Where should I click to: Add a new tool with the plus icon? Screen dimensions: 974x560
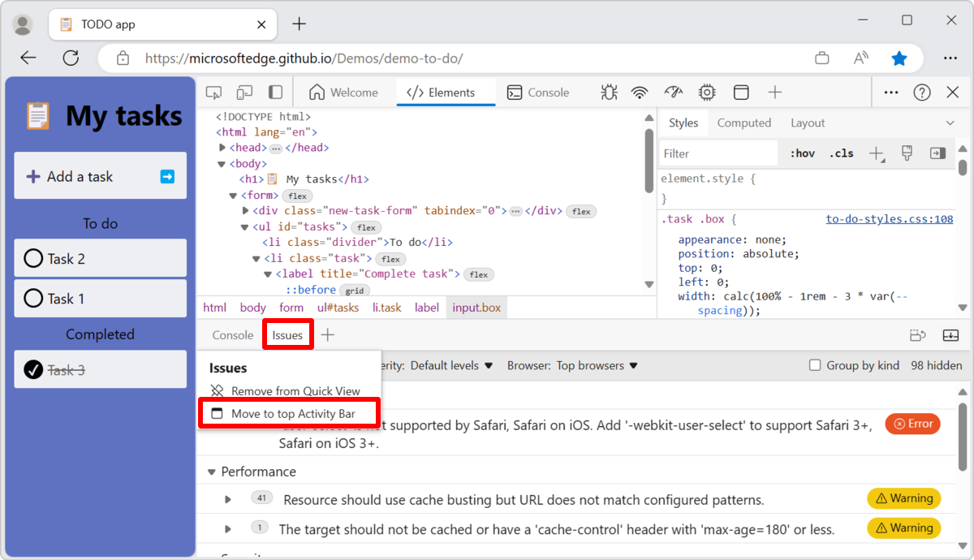(x=774, y=93)
